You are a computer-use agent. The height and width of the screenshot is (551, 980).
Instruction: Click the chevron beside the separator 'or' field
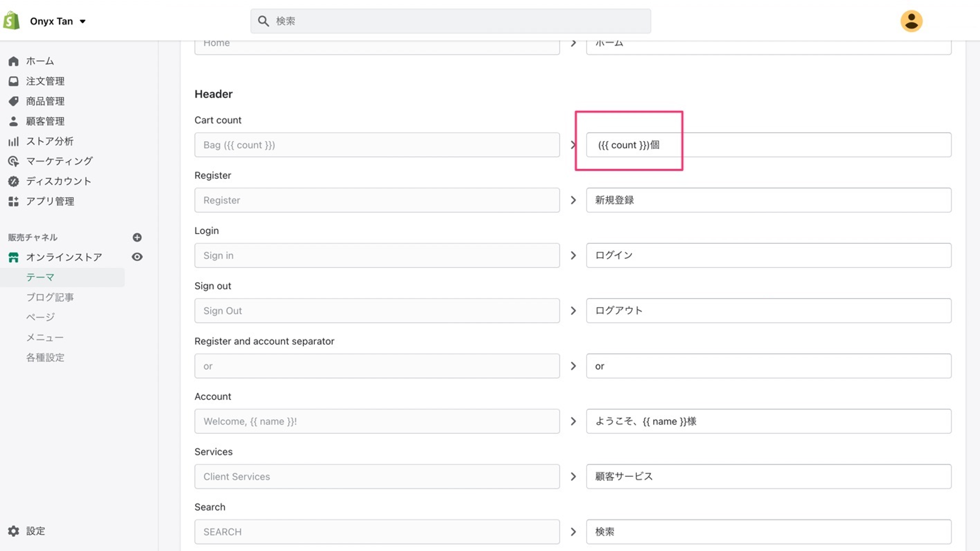coord(573,366)
